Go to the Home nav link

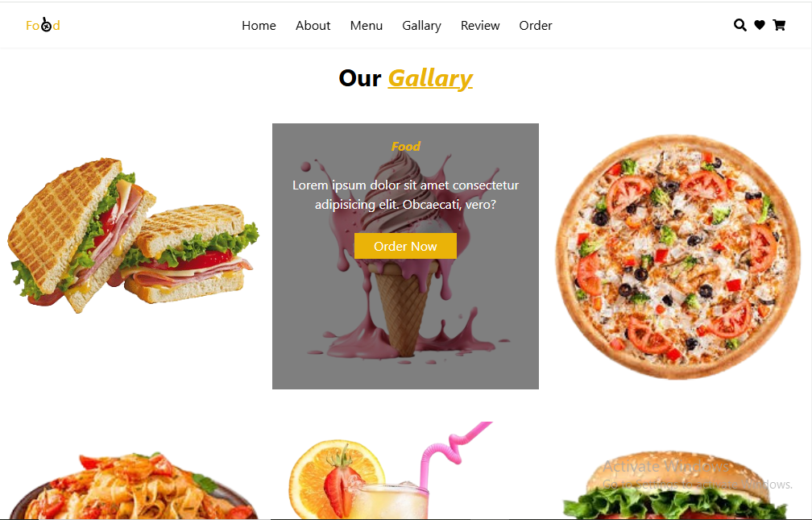(259, 26)
